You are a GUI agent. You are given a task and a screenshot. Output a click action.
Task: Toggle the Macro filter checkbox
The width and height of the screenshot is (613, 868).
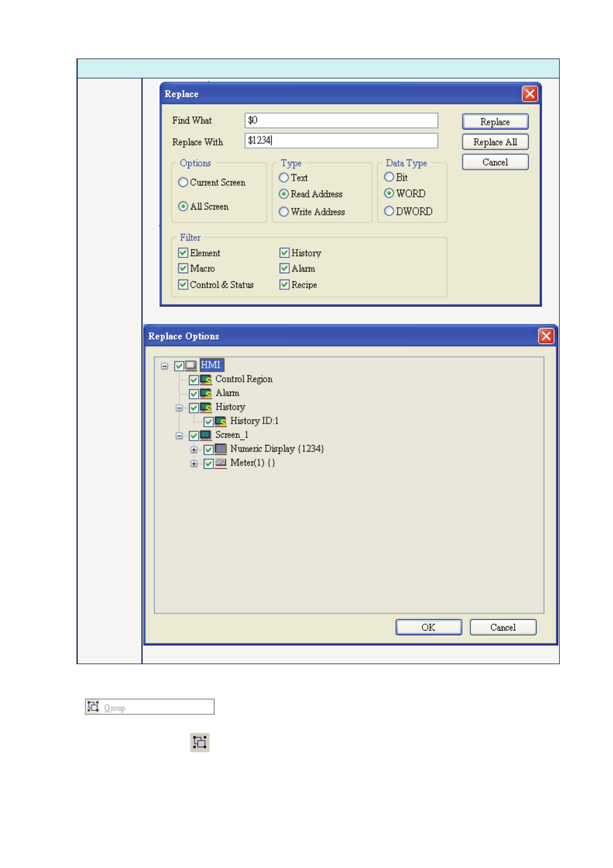pyautogui.click(x=183, y=268)
